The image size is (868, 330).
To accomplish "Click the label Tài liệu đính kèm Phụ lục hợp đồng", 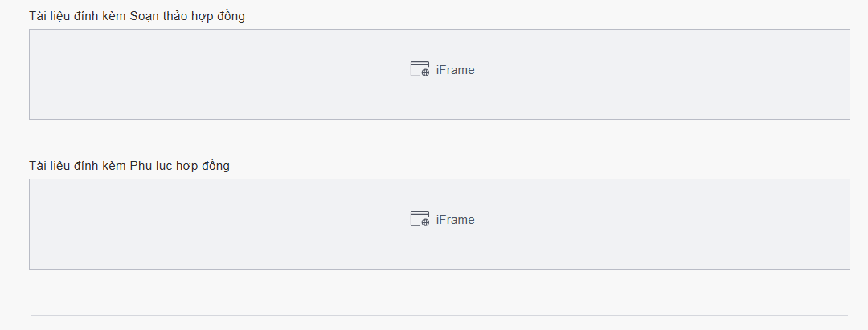I will click(129, 166).
